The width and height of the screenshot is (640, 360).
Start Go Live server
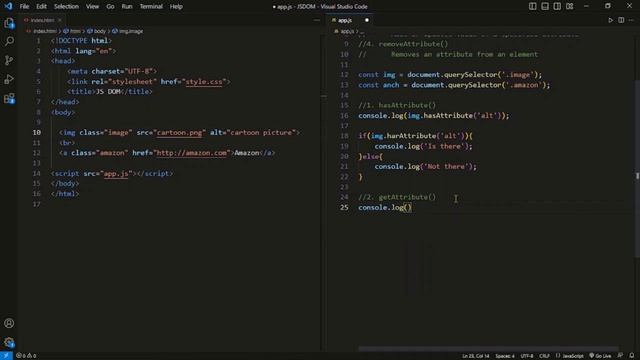point(600,356)
